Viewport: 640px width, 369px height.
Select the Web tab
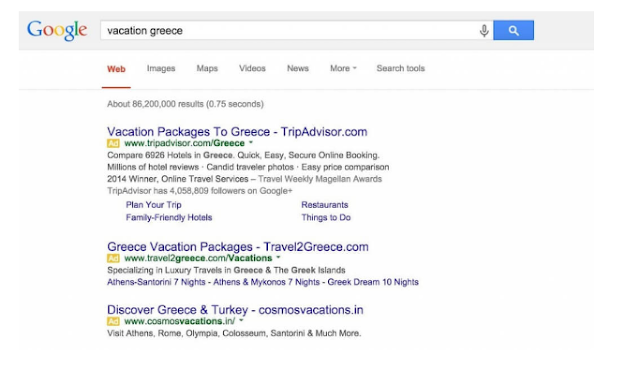click(x=116, y=69)
